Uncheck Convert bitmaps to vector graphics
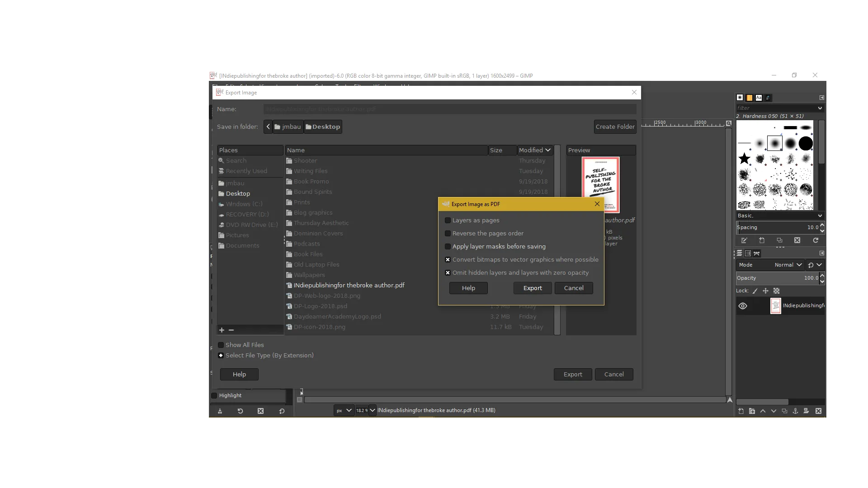The image size is (868, 488). tap(448, 260)
